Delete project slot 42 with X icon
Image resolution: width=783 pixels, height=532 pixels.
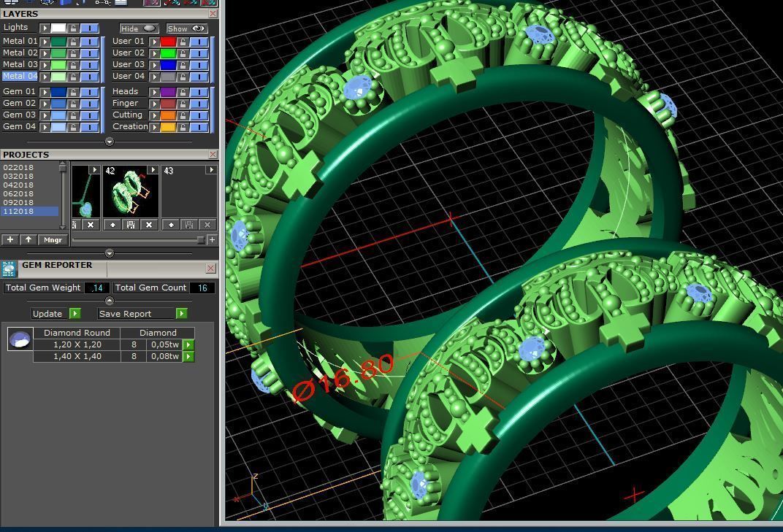pyautogui.click(x=149, y=225)
